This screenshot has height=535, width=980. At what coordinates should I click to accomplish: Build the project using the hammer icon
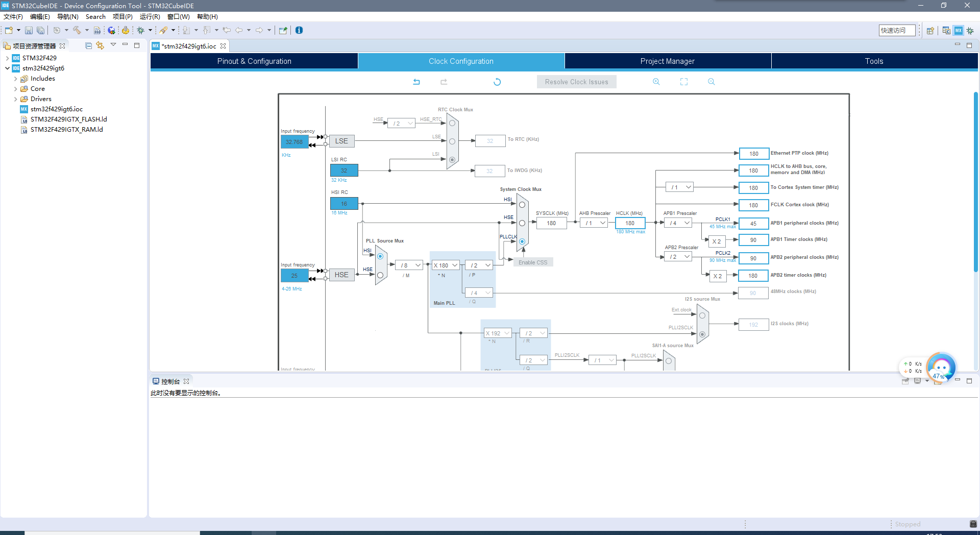click(x=76, y=30)
